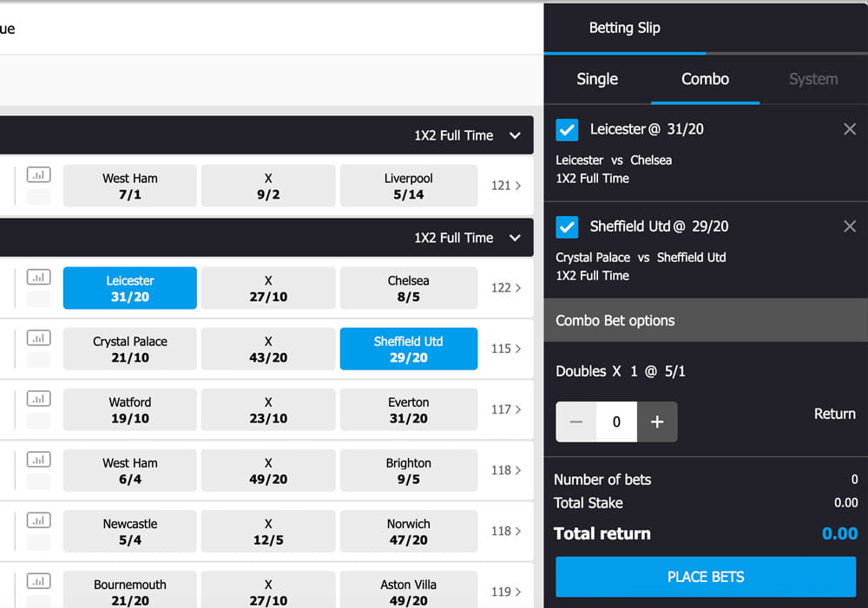Bet on draw at 23/10
Viewport: 868px width, 608px height.
(x=268, y=410)
